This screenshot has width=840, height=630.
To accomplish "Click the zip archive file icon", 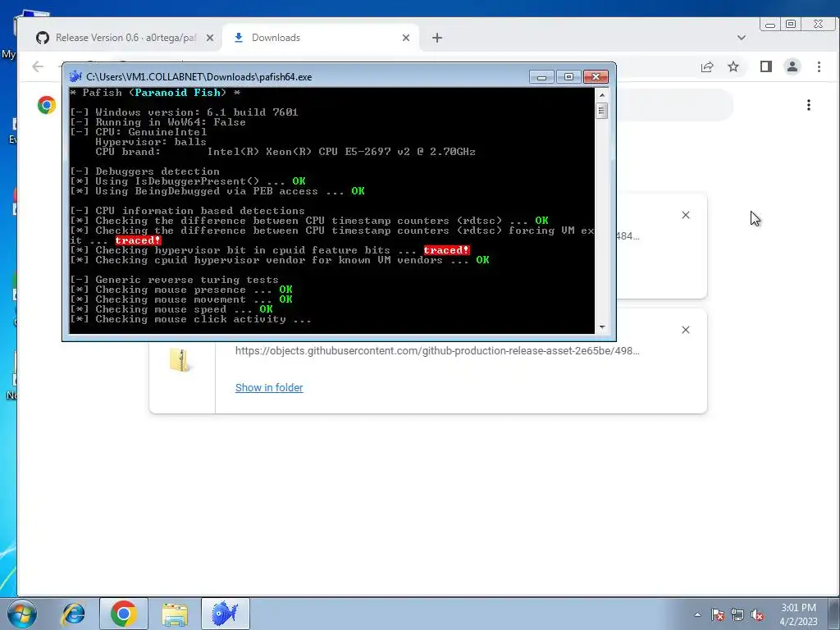I will [x=180, y=360].
